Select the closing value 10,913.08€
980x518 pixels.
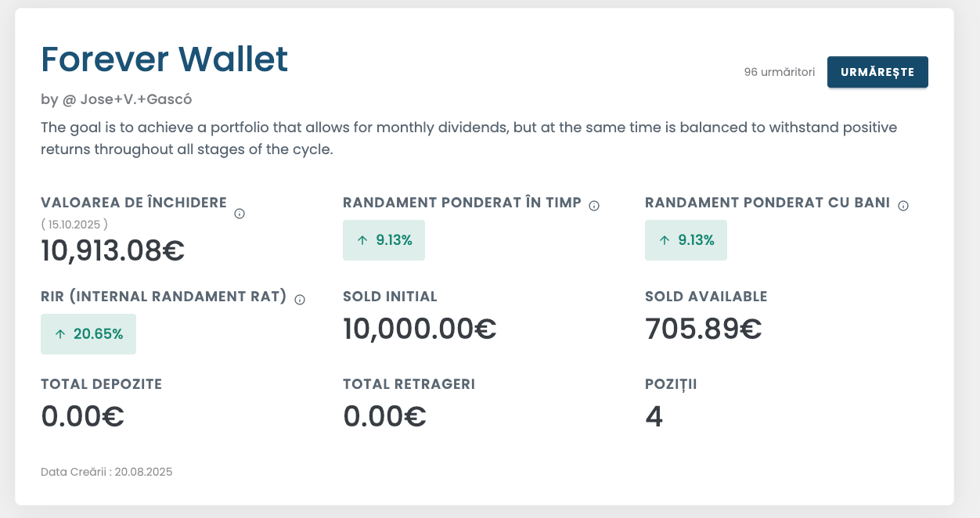113,250
